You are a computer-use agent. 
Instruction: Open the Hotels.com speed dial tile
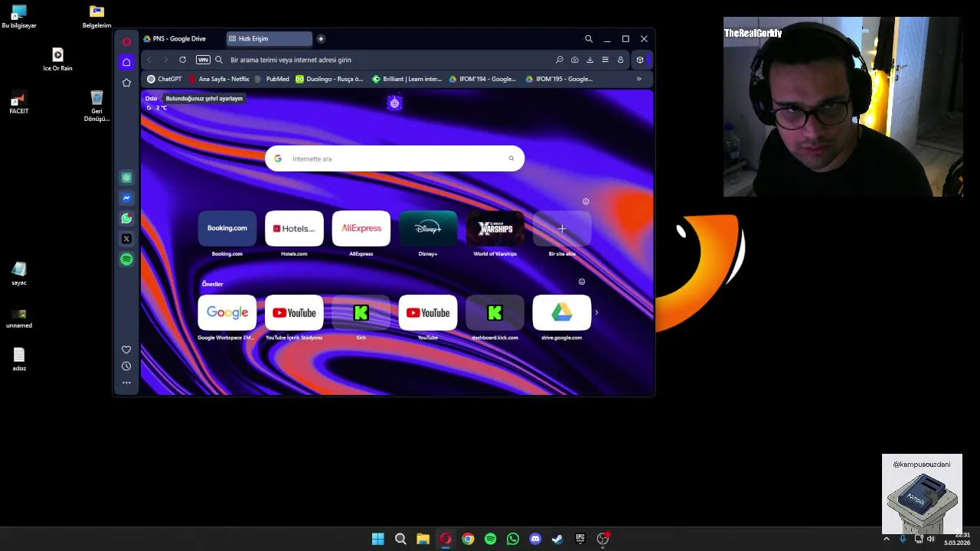[x=294, y=228]
